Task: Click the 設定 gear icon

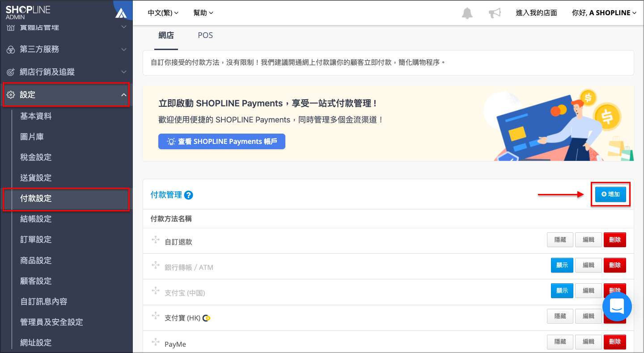Action: (11, 95)
